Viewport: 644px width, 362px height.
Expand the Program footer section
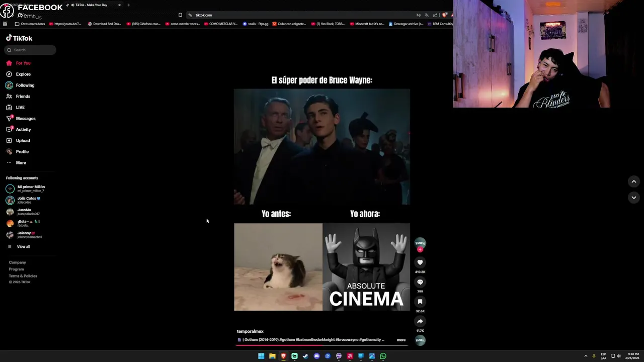(16, 269)
